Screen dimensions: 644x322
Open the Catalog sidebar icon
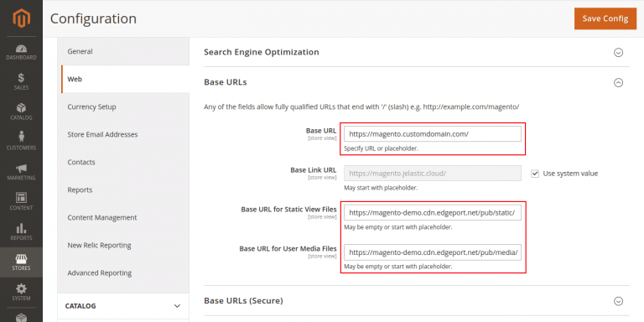(21, 112)
